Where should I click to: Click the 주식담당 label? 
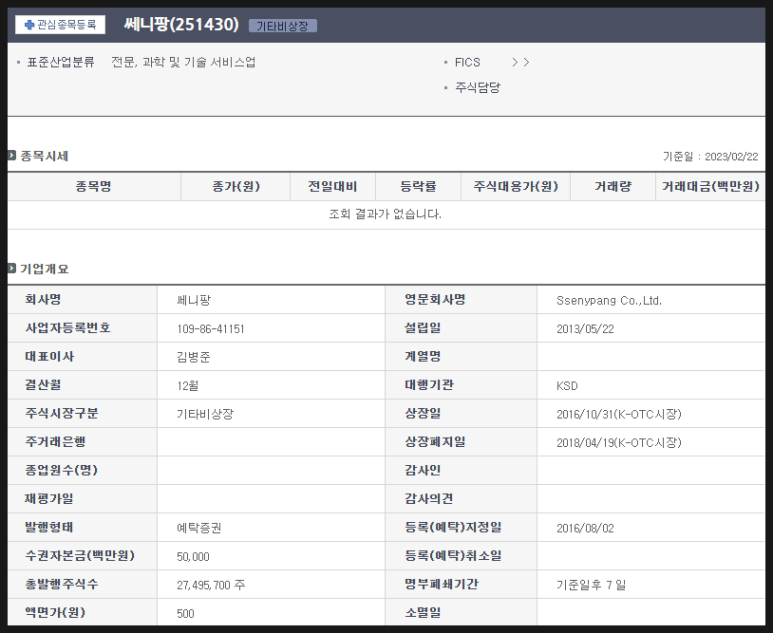477,88
